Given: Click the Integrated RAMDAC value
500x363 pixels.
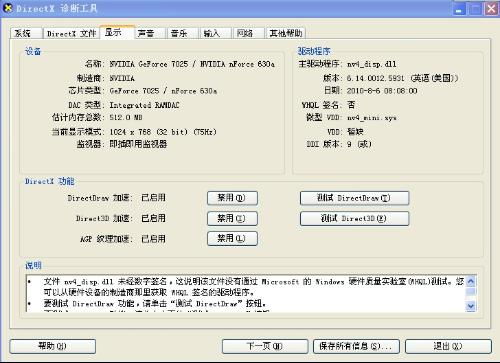Looking at the screenshot, I should tap(144, 105).
